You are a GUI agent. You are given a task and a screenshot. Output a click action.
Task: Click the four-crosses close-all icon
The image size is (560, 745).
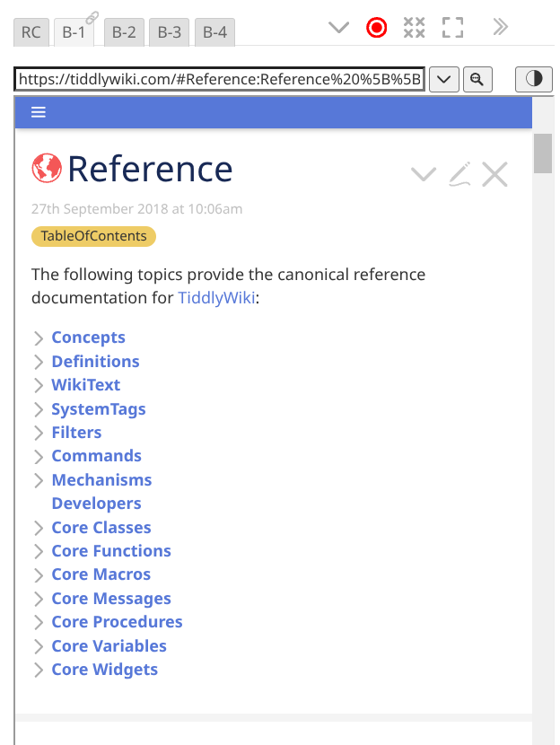click(414, 28)
